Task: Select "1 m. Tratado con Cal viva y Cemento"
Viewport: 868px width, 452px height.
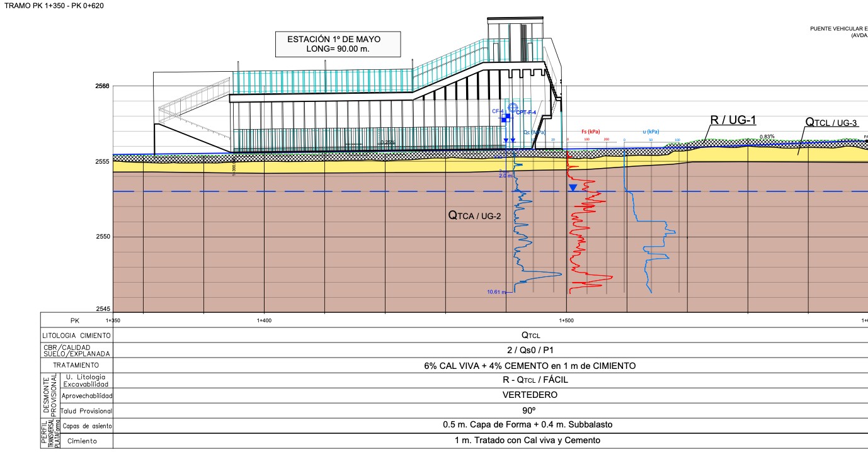Action: pos(528,440)
